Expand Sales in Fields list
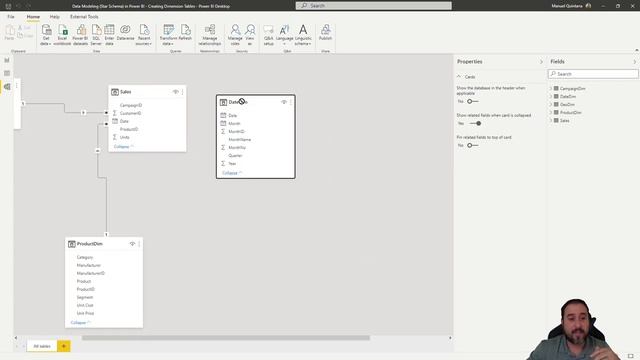Image resolution: width=640 pixels, height=360 pixels. 551,120
